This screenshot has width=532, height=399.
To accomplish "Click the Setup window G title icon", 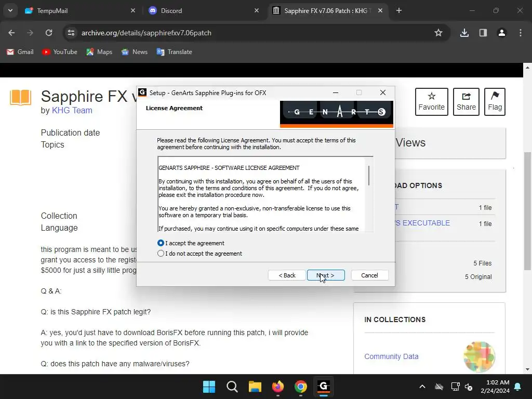I will 142,92.
